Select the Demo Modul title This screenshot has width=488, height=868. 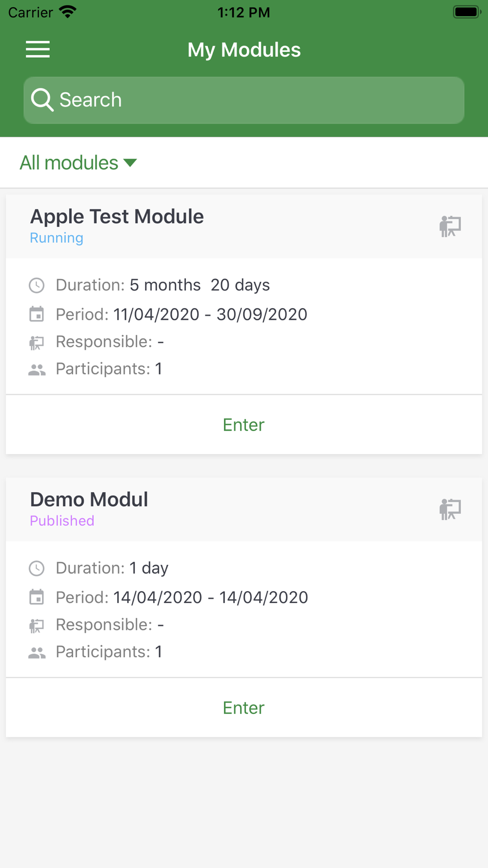pyautogui.click(x=89, y=499)
